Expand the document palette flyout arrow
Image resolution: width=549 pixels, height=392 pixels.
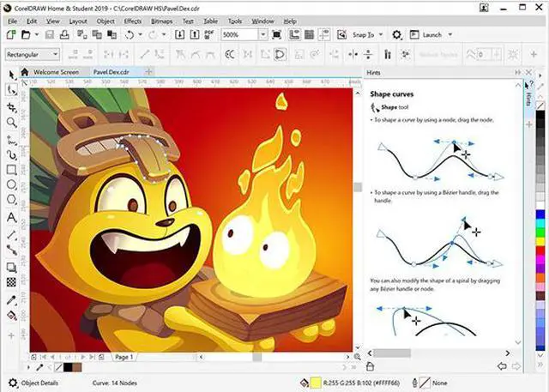(x=28, y=367)
